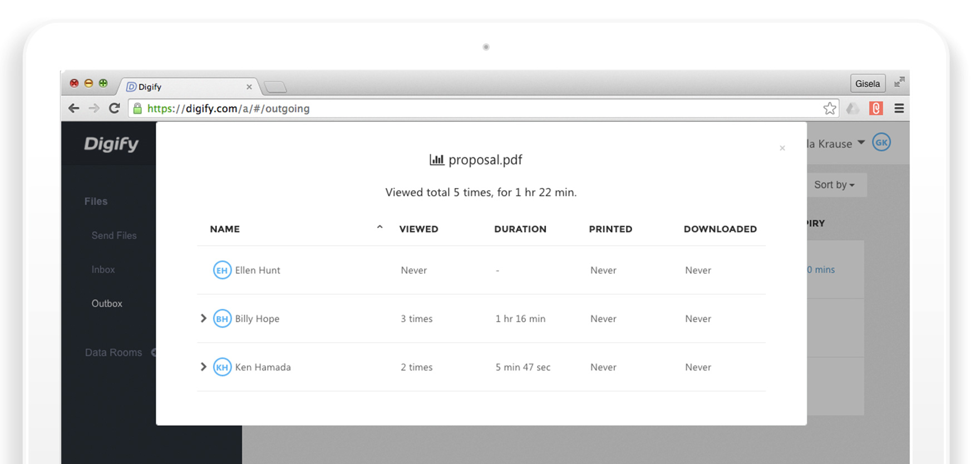Open the Chrome hamburger menu

899,108
